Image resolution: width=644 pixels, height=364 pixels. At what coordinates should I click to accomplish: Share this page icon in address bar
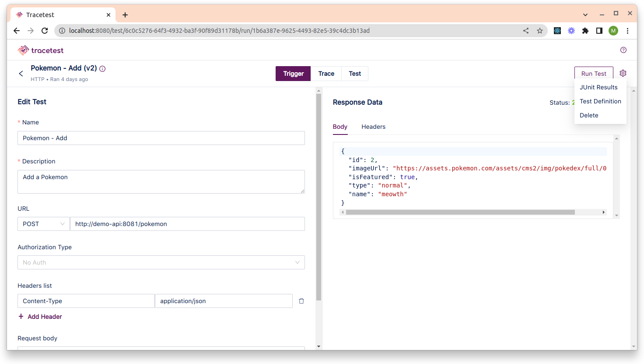pos(526,31)
